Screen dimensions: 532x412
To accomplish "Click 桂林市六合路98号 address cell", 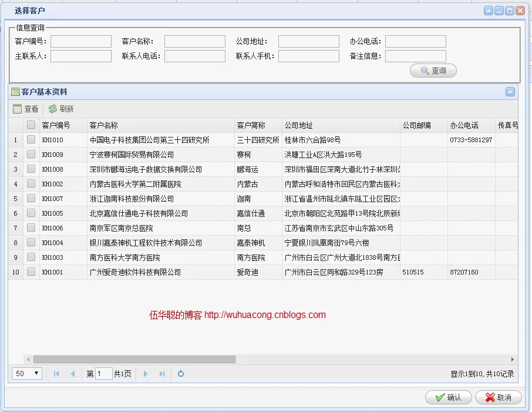I will click(x=341, y=140).
